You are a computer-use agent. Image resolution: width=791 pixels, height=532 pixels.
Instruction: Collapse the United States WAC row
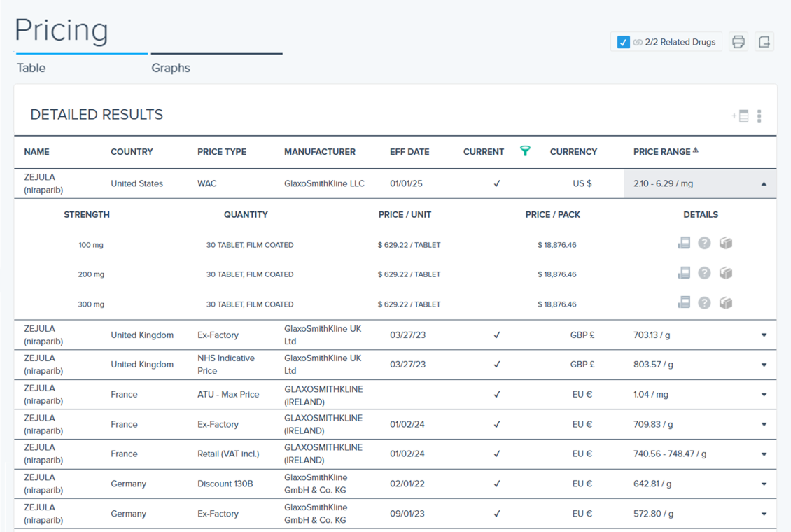pyautogui.click(x=764, y=184)
